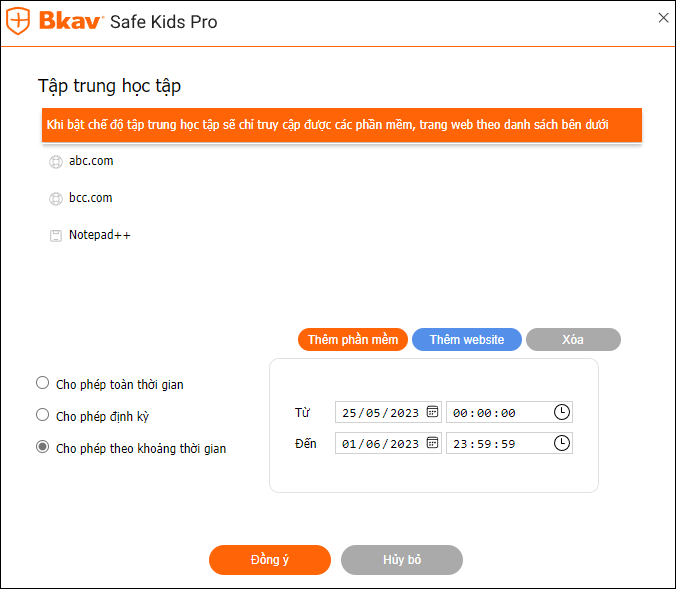Open the calendar picker for the start date
The height and width of the screenshot is (589, 676).
[432, 412]
